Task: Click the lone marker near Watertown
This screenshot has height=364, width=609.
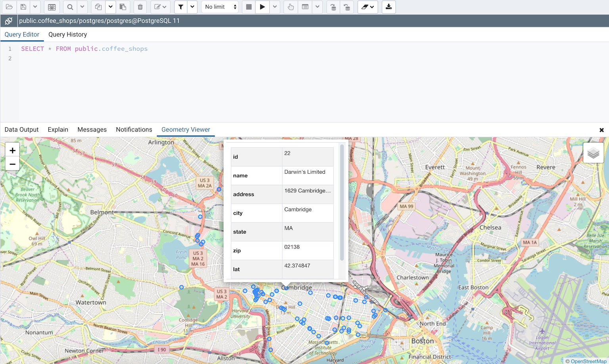Action: click(x=181, y=287)
